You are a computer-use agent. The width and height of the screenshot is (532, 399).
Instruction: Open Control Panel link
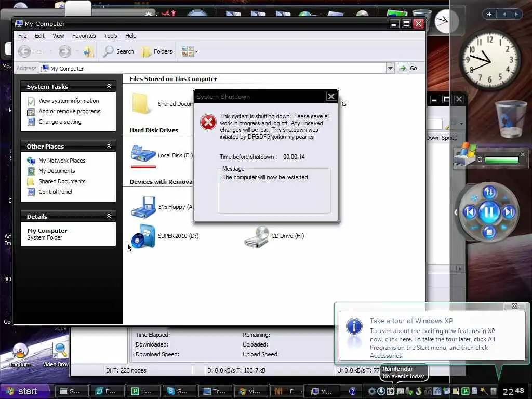[55, 192]
